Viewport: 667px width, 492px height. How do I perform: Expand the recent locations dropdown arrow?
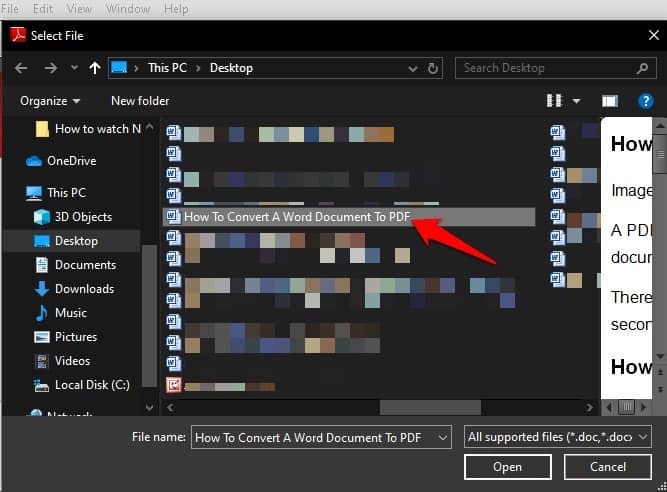pyautogui.click(x=74, y=68)
